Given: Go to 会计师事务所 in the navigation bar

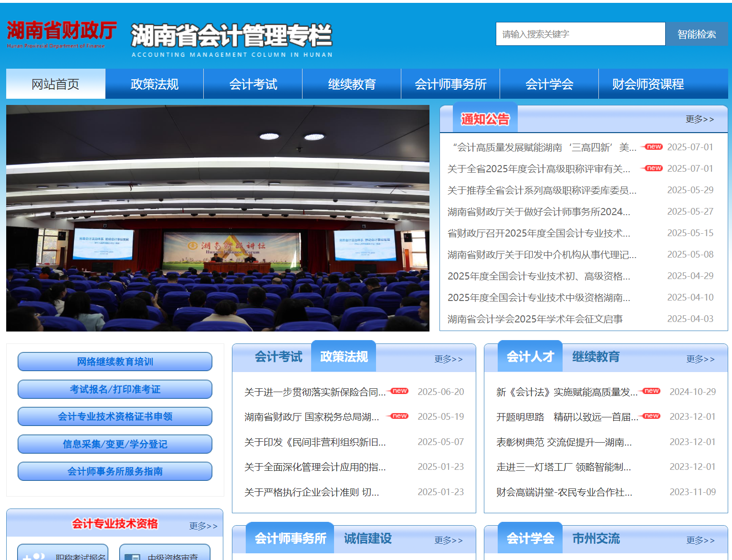Looking at the screenshot, I should pos(450,84).
